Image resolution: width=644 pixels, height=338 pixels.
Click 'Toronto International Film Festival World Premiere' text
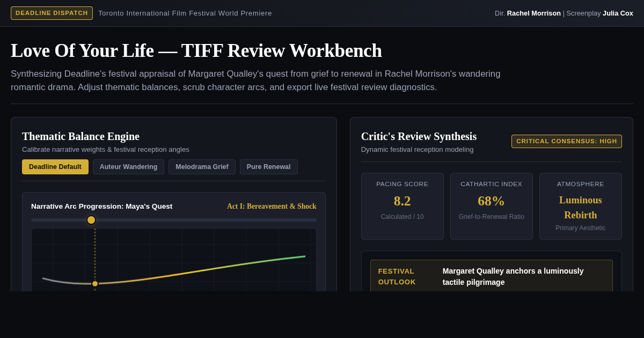[x=185, y=13]
